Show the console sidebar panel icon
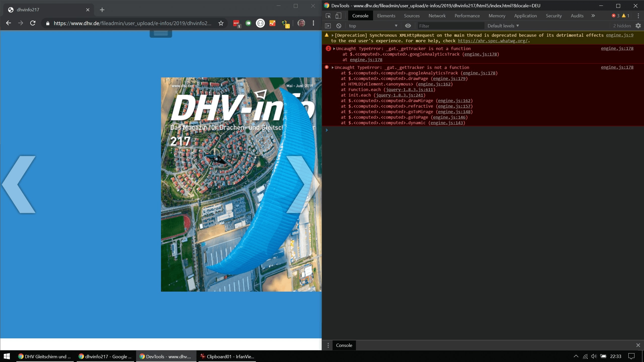 [x=328, y=26]
